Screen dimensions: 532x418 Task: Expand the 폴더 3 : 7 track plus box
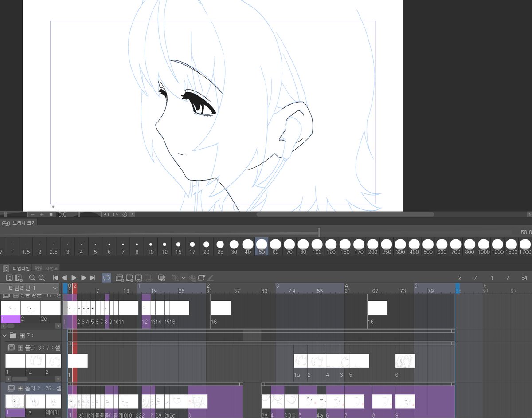20,347
